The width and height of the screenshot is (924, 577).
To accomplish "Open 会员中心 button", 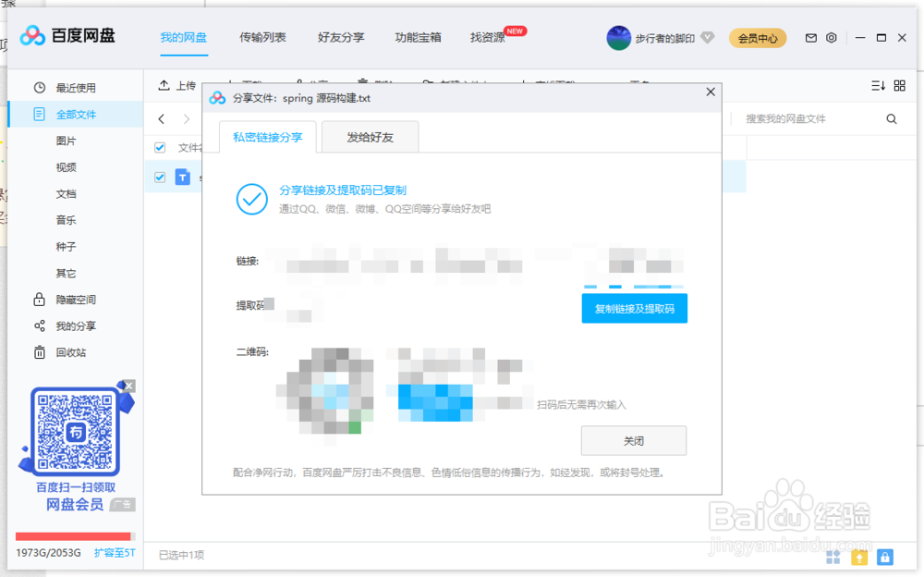I will [x=758, y=38].
